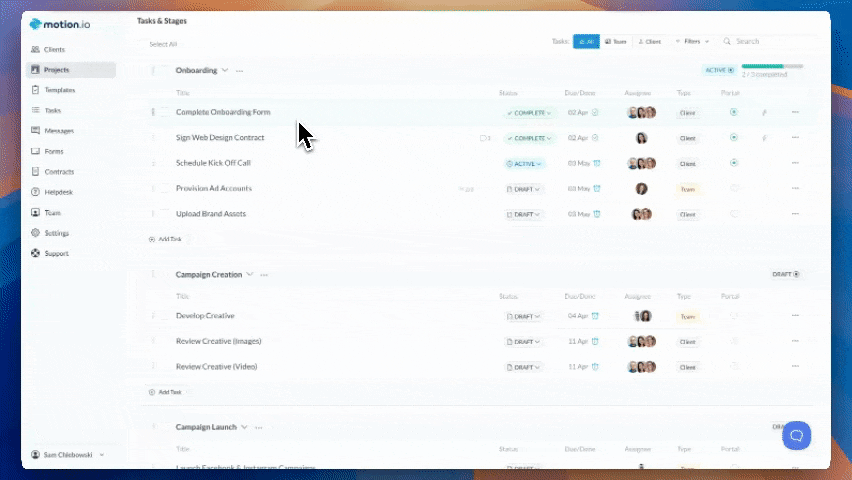The width and height of the screenshot is (852, 480).
Task: Change status of Complete Onboarding Form
Action: pyautogui.click(x=529, y=113)
